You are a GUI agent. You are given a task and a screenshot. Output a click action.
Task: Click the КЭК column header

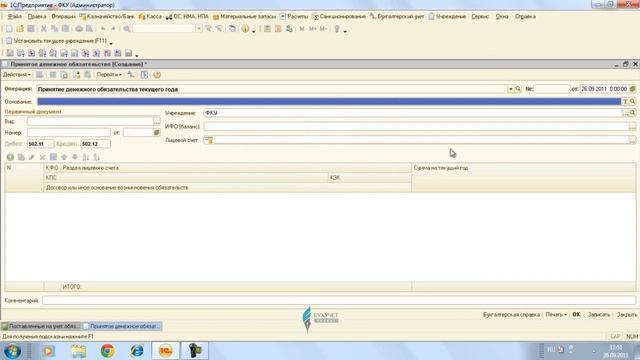370,178
